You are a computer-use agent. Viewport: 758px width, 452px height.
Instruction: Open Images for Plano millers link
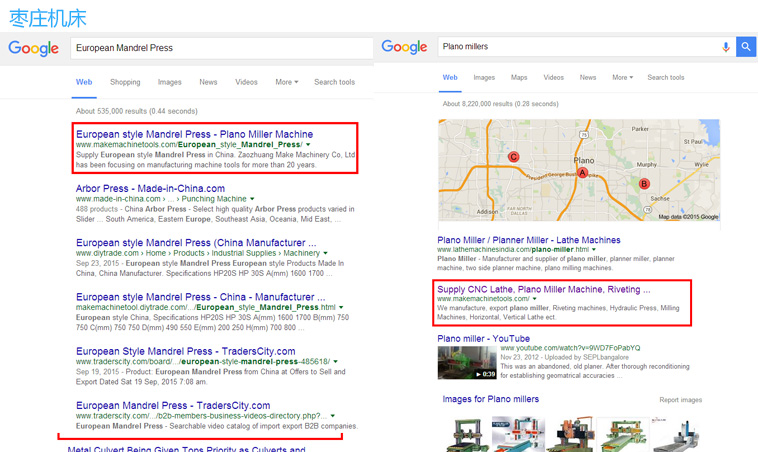(491, 399)
